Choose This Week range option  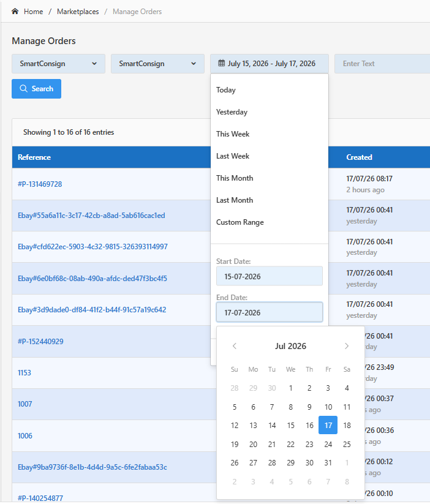coord(233,134)
